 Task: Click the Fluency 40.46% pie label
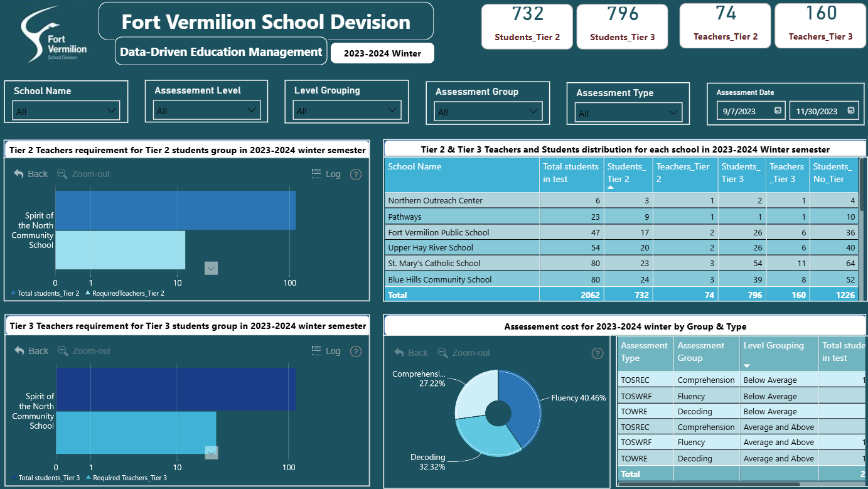(x=579, y=397)
